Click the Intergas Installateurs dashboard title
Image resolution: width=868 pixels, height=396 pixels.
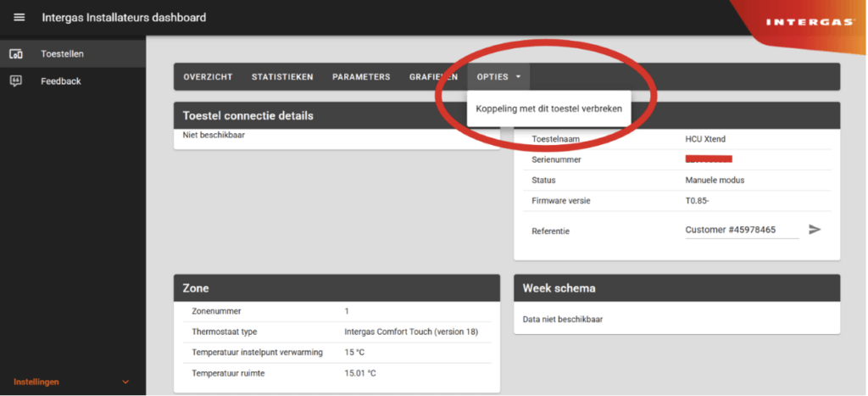click(124, 17)
